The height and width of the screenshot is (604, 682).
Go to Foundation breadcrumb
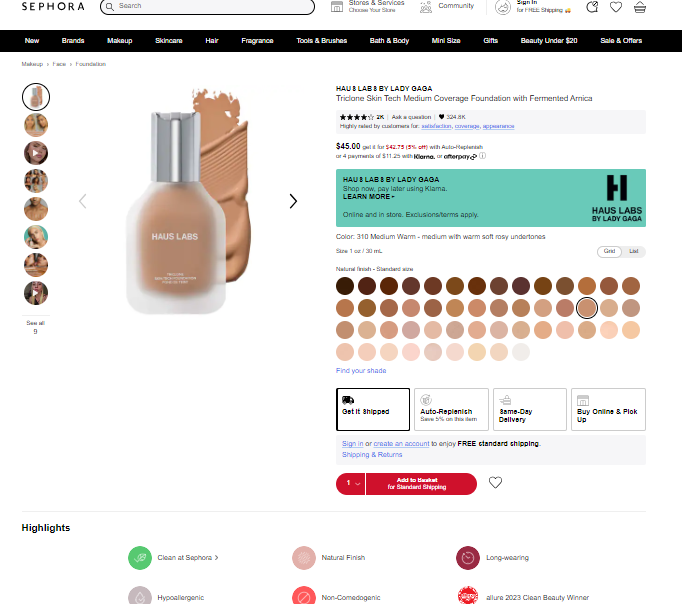coord(90,64)
